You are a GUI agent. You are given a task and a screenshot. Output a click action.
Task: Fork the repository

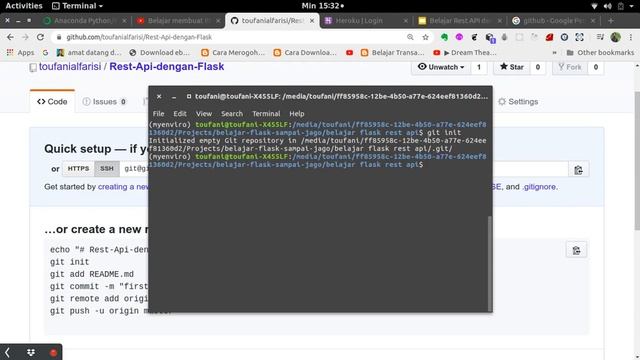point(570,67)
